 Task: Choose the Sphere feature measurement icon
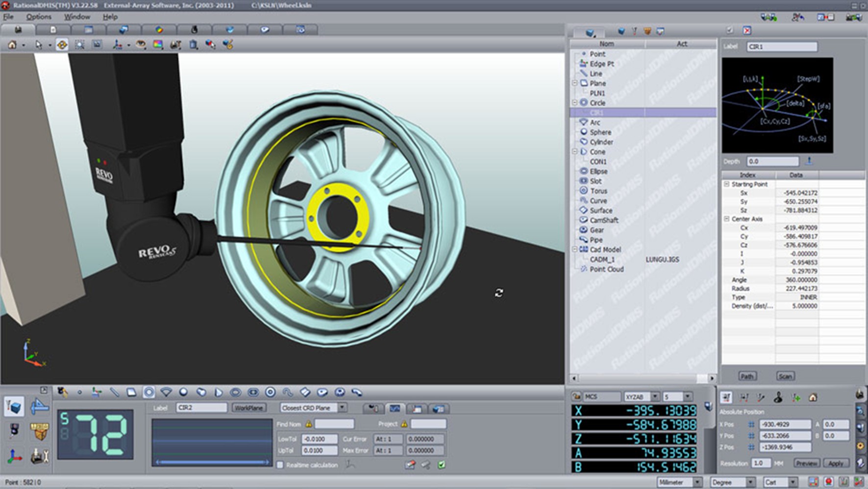(x=183, y=392)
